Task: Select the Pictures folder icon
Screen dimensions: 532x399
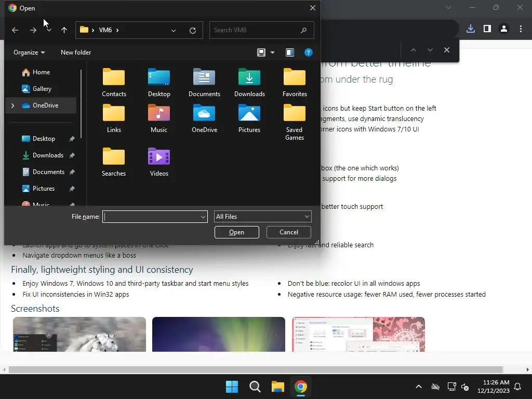Action: point(249,119)
